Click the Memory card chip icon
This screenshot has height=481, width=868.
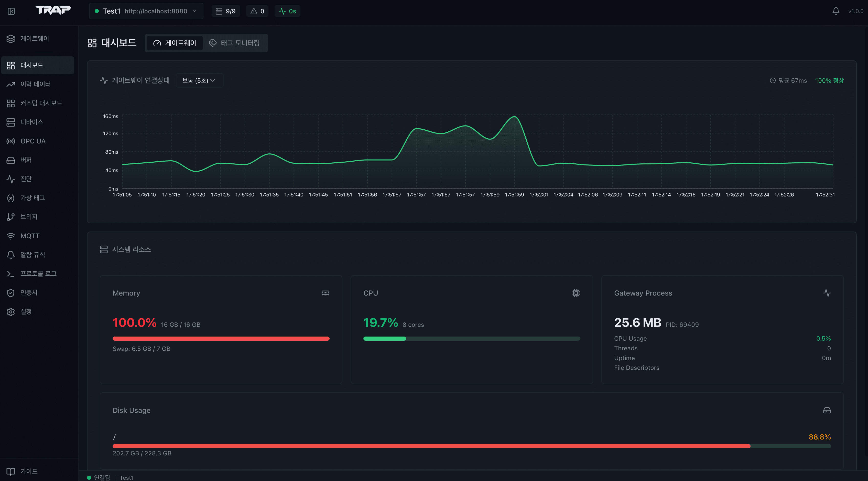[x=325, y=293]
